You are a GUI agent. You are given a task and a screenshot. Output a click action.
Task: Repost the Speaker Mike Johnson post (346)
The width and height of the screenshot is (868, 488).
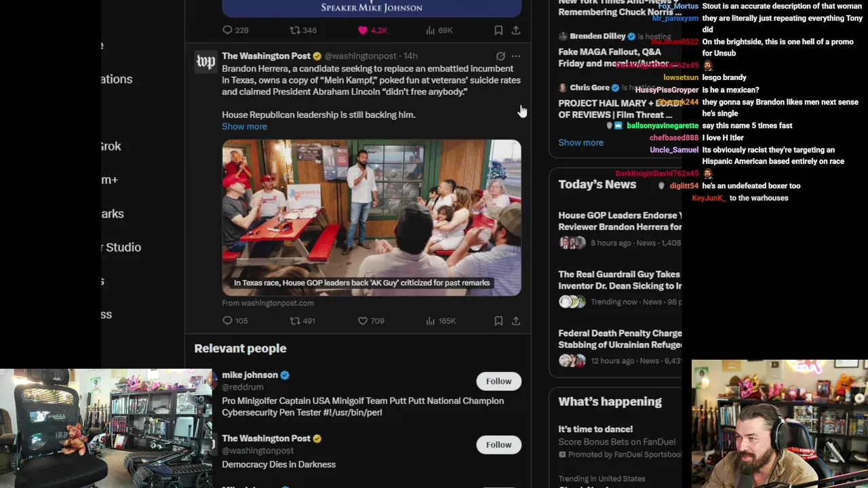pyautogui.click(x=303, y=30)
